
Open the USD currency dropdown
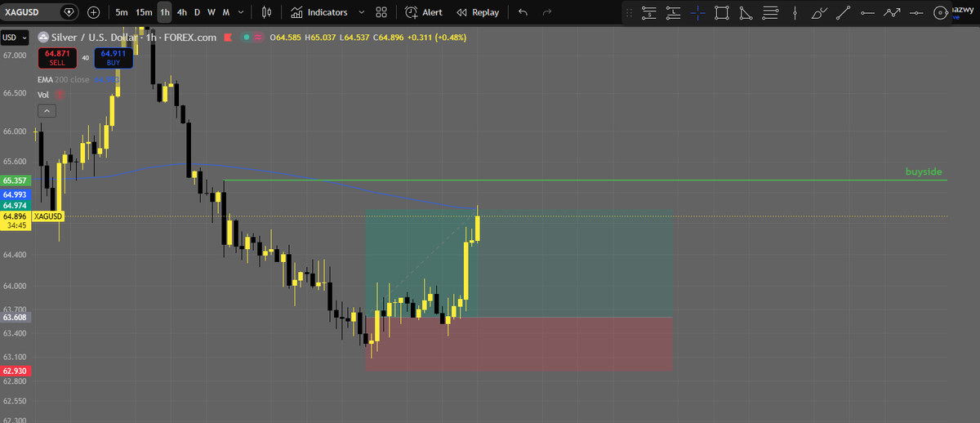click(x=14, y=38)
